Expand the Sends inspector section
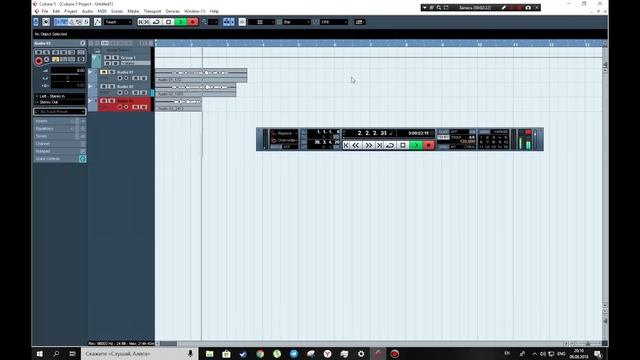Screen dimensions: 640x360 pyautogui.click(x=60, y=136)
